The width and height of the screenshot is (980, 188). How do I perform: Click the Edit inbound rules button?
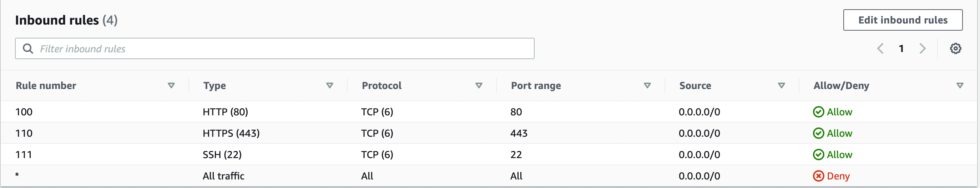point(903,20)
